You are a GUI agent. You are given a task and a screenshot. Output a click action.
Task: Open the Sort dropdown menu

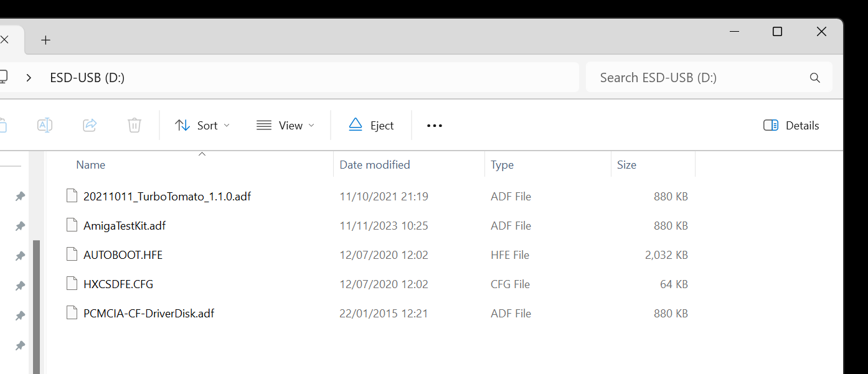pos(202,125)
